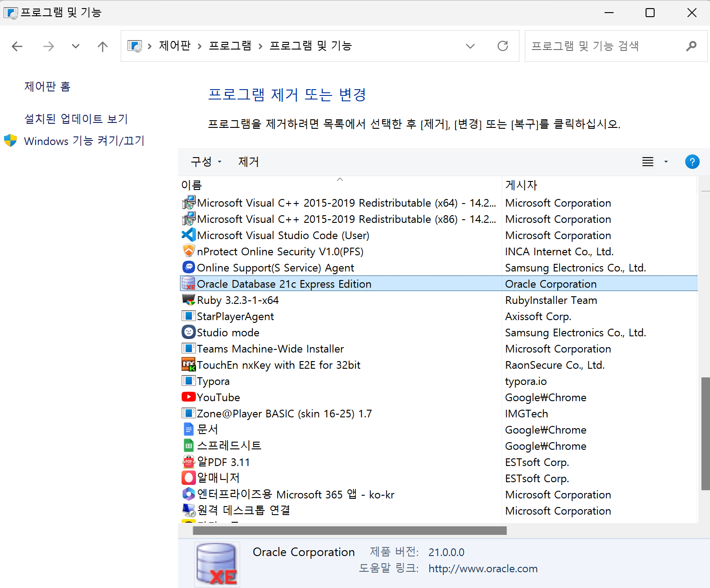Select TouchEn nxKey with E2E name
The height and width of the screenshot is (588, 710).
278,365
